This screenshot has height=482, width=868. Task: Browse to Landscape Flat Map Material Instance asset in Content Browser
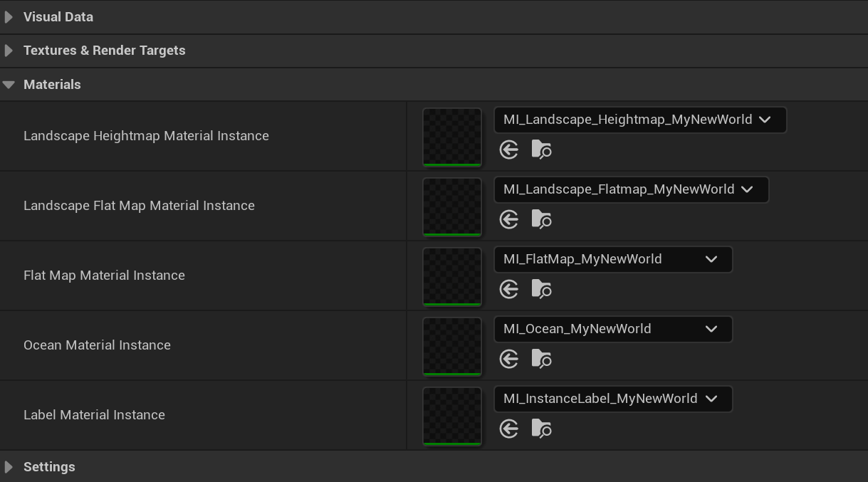pos(541,219)
